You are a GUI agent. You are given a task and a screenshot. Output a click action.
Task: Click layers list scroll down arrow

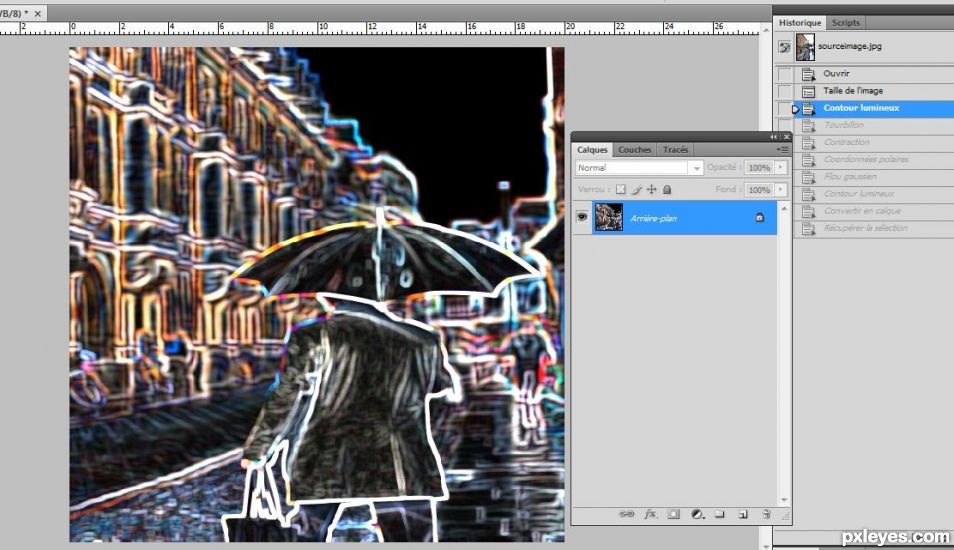click(784, 500)
